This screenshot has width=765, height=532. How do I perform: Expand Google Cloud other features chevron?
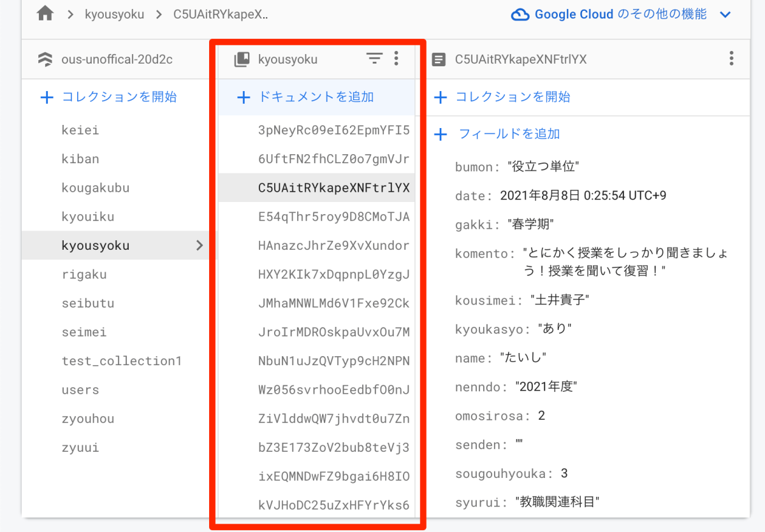click(x=725, y=15)
